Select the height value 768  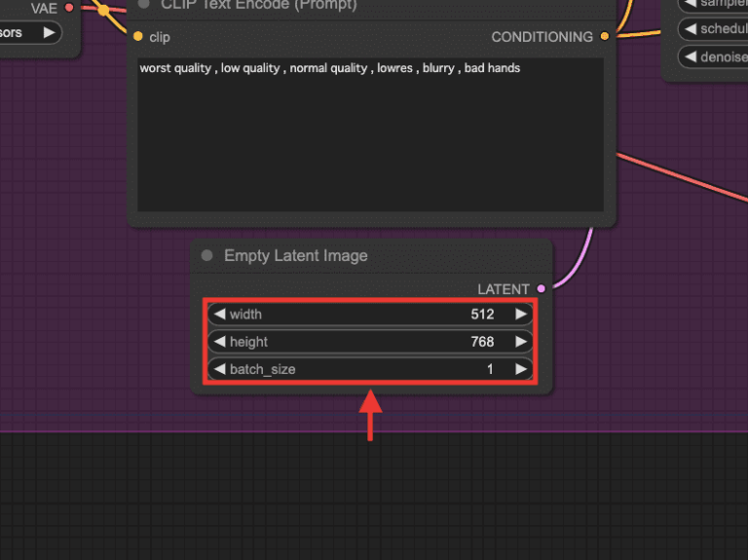click(482, 342)
